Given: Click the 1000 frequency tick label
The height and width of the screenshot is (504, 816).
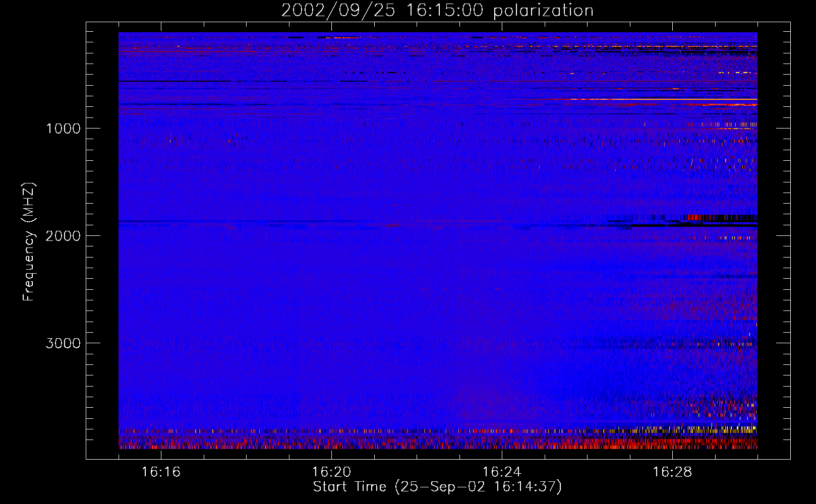Looking at the screenshot, I should click(63, 129).
